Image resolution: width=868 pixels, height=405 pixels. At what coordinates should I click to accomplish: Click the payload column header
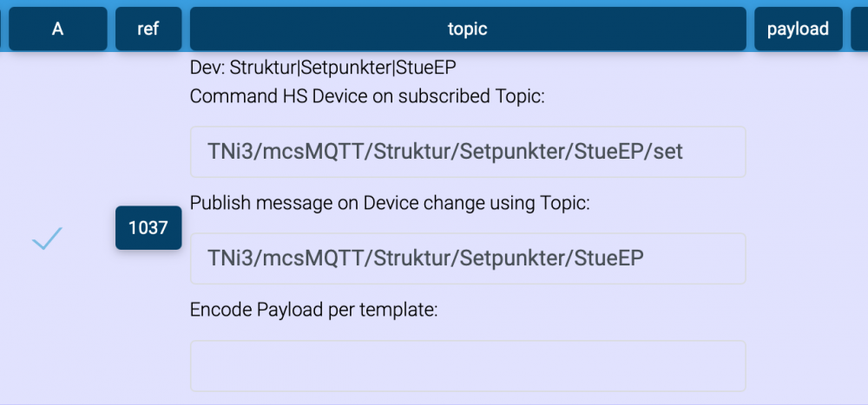(798, 29)
